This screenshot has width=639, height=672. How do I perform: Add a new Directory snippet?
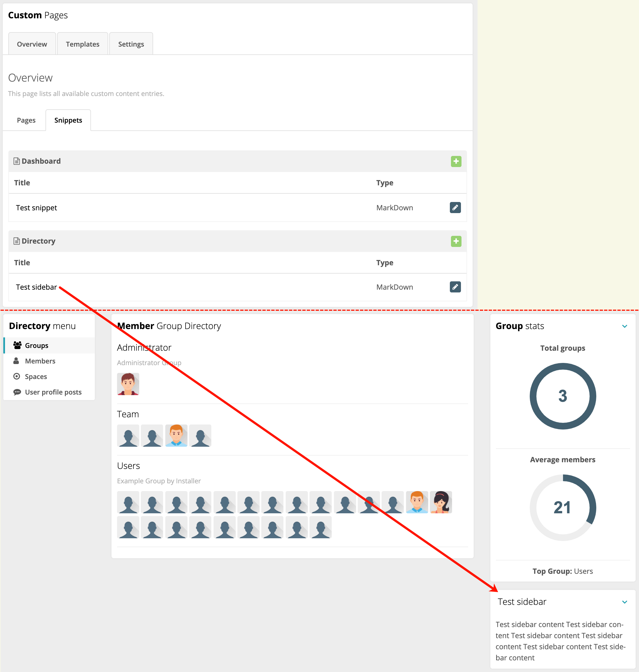click(456, 241)
